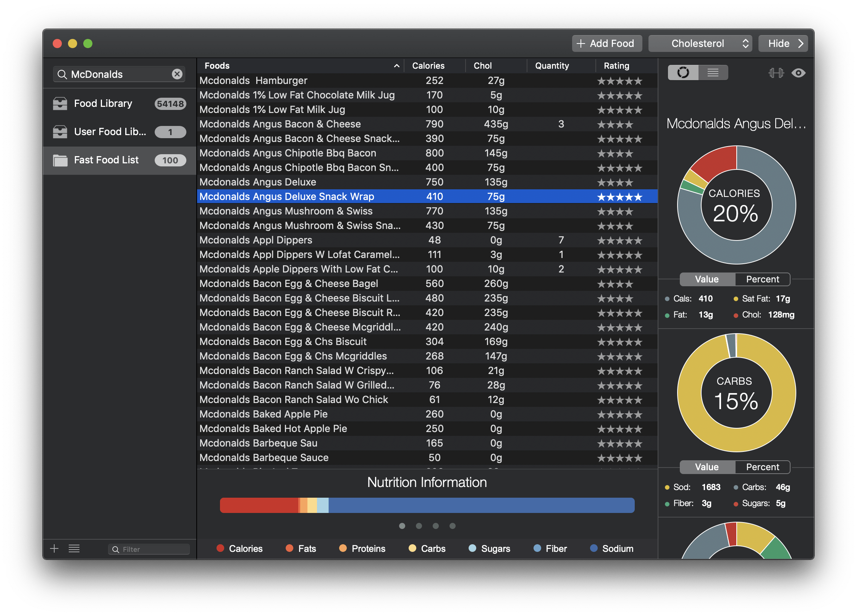857x616 pixels.
Task: Click the Calories red legend swatch
Action: click(x=220, y=548)
